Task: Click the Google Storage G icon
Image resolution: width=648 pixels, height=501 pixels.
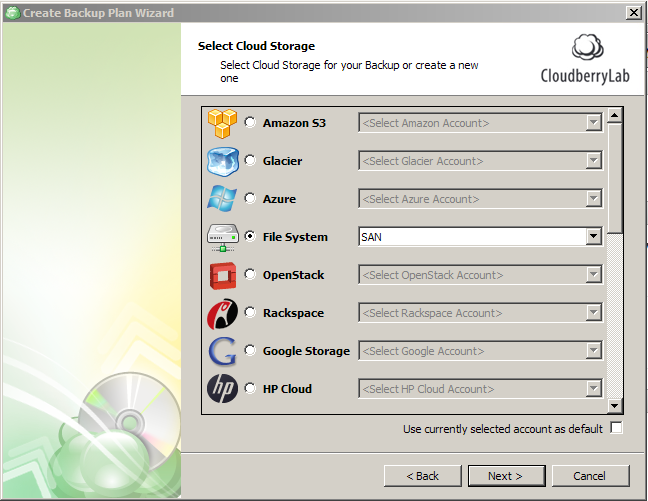Action: [x=222, y=351]
